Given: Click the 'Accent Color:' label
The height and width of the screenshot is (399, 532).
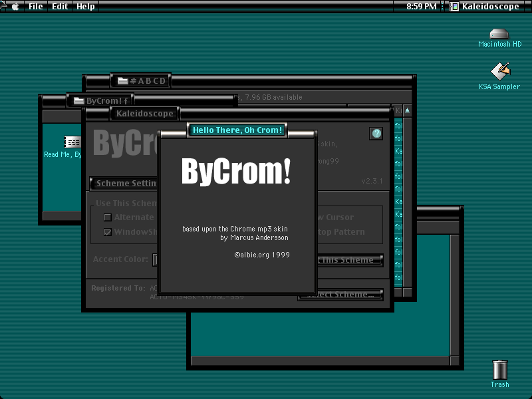Looking at the screenshot, I should (120, 259).
